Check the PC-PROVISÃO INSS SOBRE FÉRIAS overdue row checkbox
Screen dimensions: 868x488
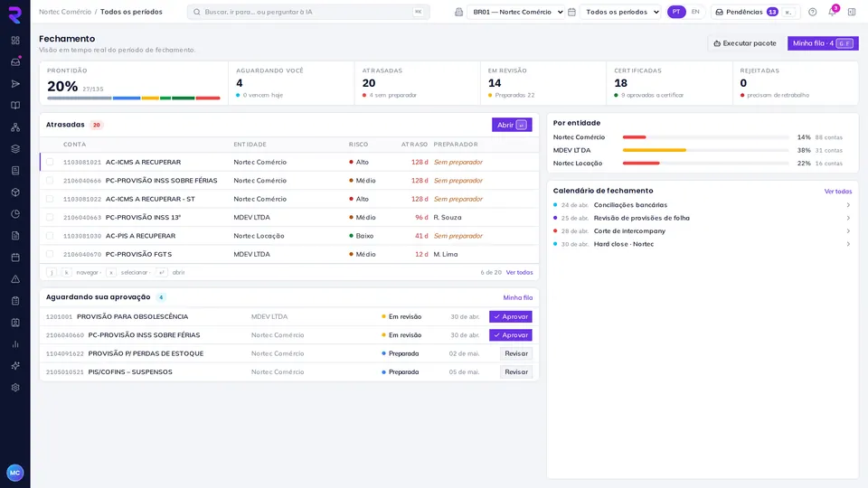coord(50,181)
